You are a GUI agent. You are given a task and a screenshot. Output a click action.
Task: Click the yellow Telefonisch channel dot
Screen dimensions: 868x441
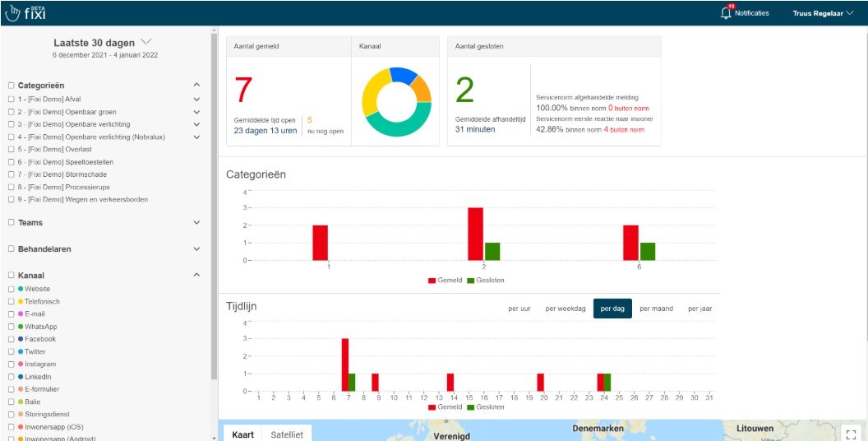coord(21,302)
